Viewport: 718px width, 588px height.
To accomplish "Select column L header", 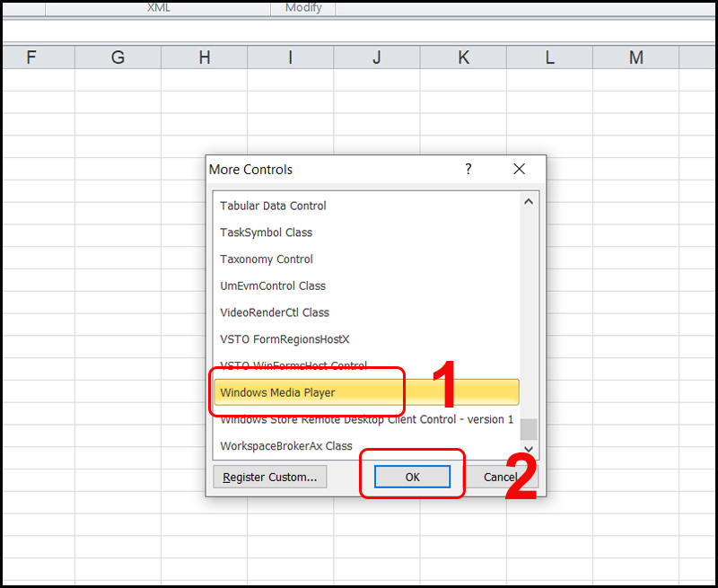I will pyautogui.click(x=549, y=57).
